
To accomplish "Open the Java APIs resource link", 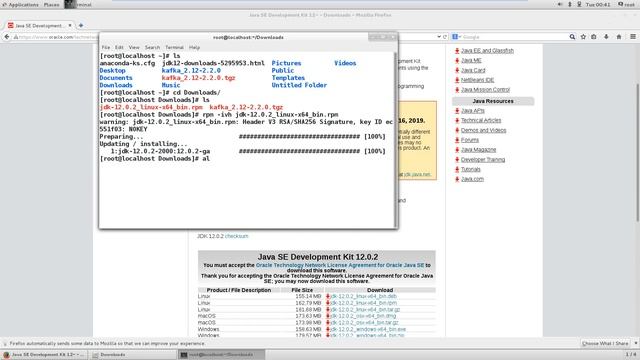I will coord(473,111).
